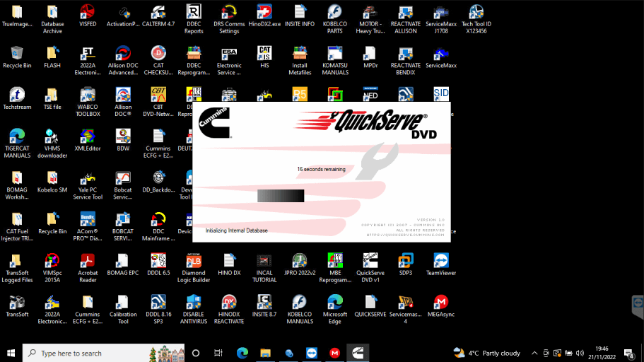Open File Explorer from the taskbar
The image size is (644, 362).
265,353
